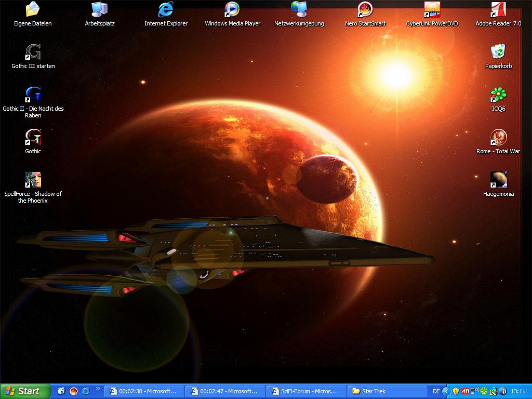Screen dimensions: 532x399
Task: Launch Nero StartSmart shortcut
Action: coord(365,10)
